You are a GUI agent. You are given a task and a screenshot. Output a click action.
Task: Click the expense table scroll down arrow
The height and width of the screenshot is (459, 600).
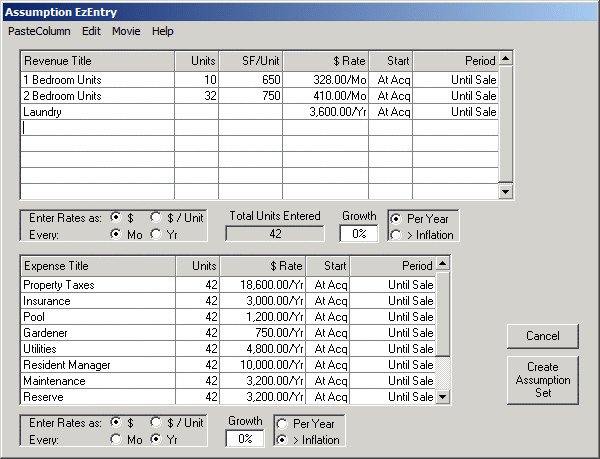tap(443, 397)
